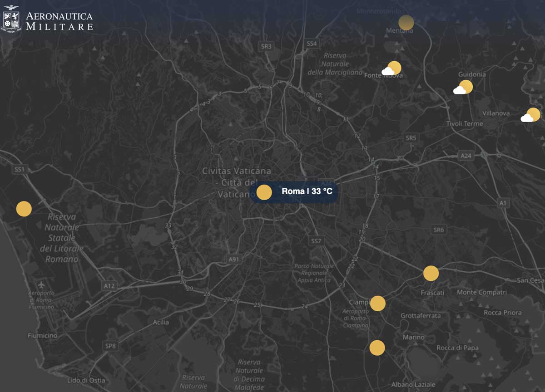Select the sun marker near the SS1 road
Screen dimensions: 545x392
tap(24, 209)
